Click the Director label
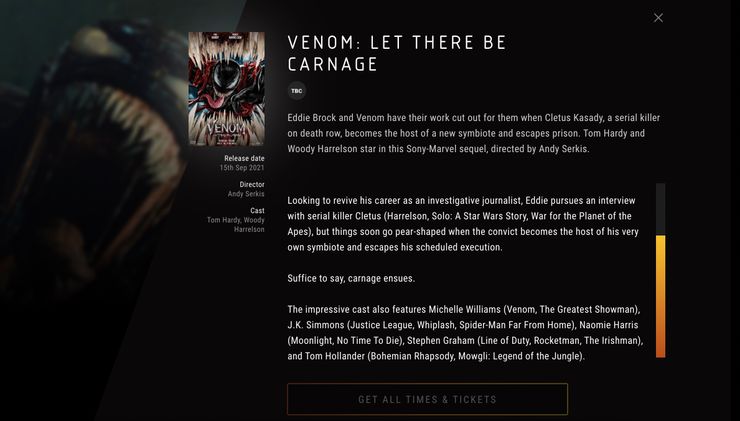Screen dimensions: 740x421 [x=252, y=185]
